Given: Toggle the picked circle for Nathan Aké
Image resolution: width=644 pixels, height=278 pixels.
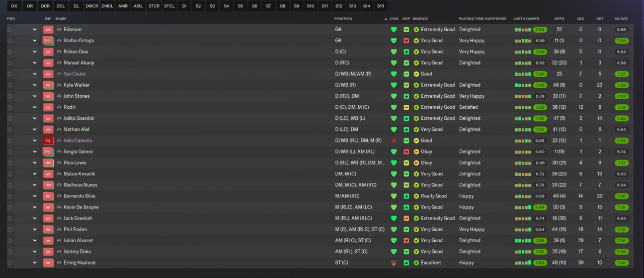Looking at the screenshot, I should (10, 129).
